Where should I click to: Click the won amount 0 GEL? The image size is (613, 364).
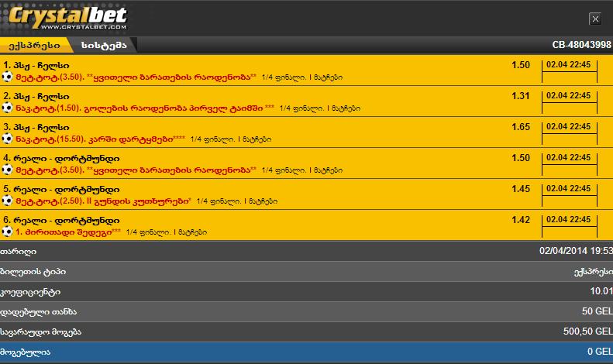pos(600,352)
